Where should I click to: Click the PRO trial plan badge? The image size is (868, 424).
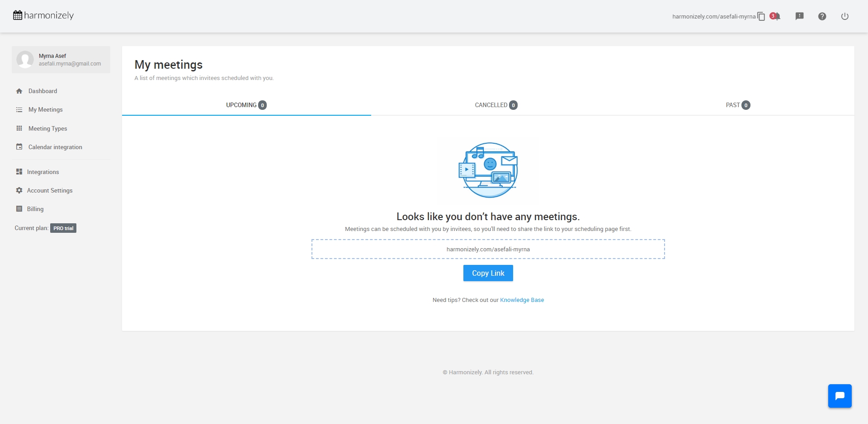click(x=63, y=228)
